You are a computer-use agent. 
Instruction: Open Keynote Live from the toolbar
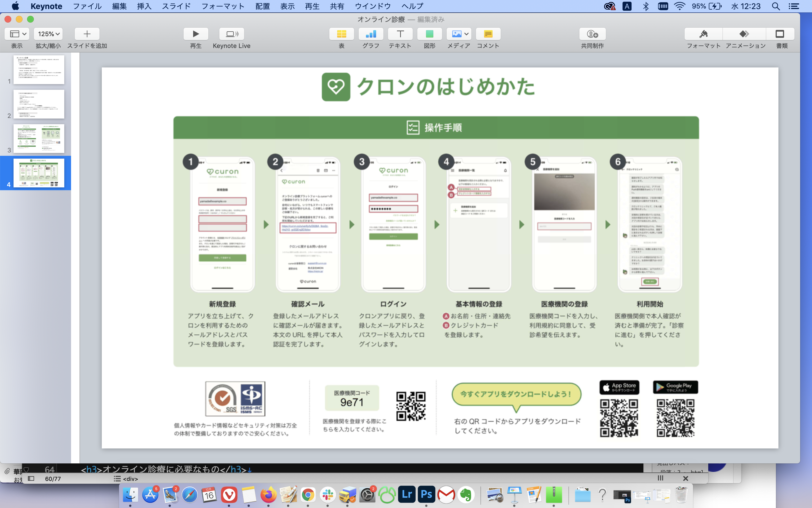pos(231,34)
